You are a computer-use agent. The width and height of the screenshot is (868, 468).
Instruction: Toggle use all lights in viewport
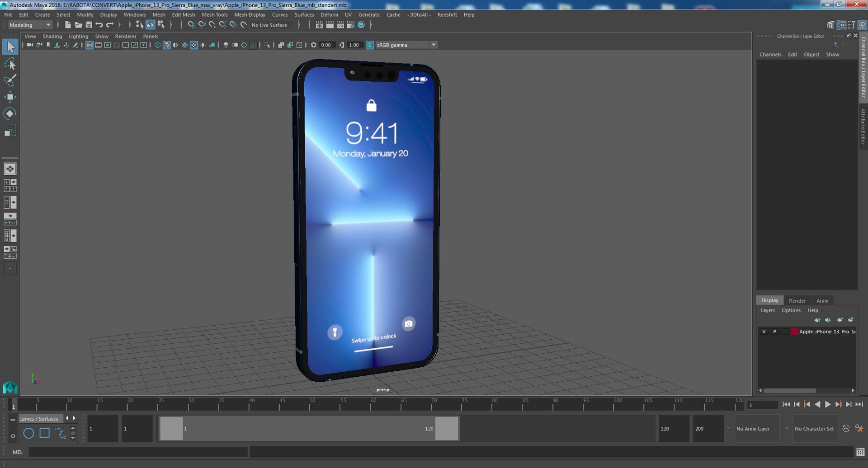(203, 45)
